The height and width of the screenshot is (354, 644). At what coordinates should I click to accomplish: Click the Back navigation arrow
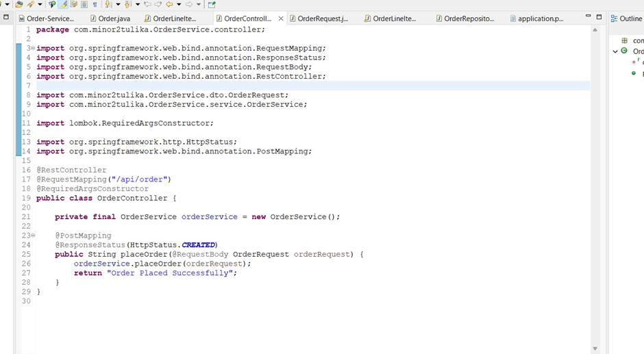point(169,5)
